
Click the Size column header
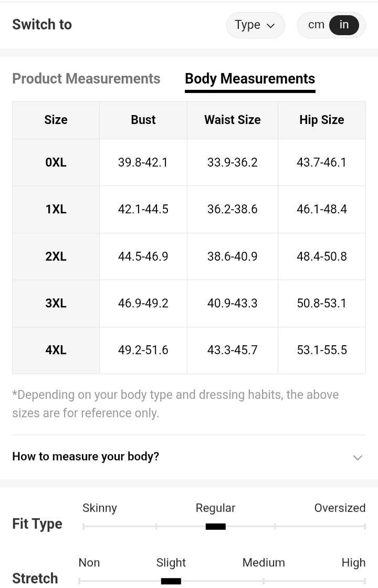tap(56, 120)
